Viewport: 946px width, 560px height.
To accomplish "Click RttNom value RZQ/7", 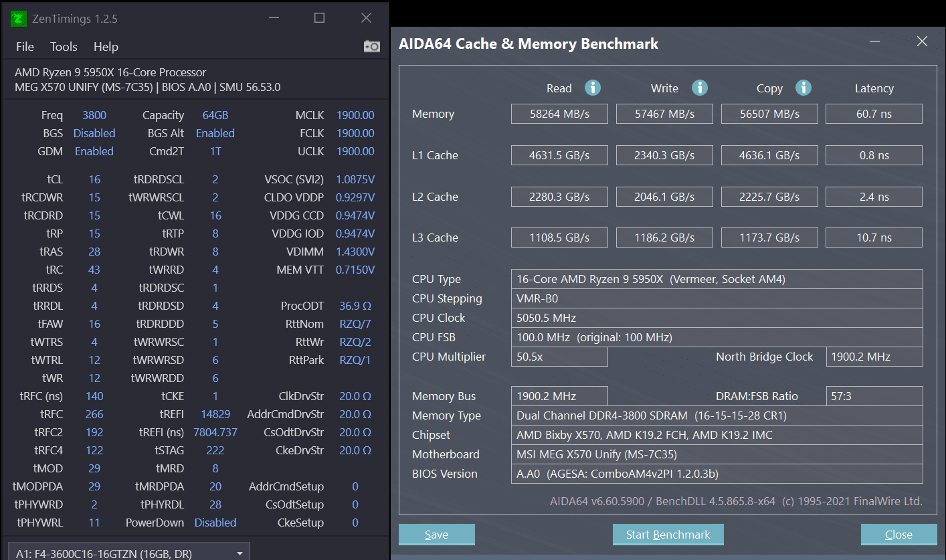I will coord(355,324).
